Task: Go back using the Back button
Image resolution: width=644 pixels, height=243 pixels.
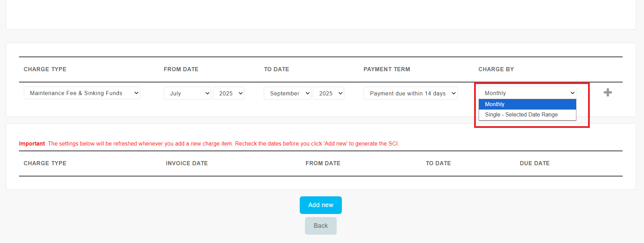Action: (x=320, y=226)
